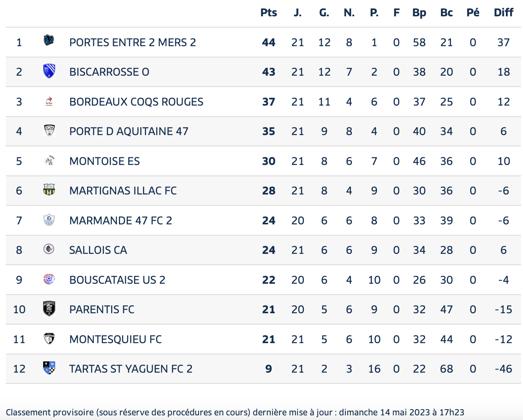Open the MARMANDE 47 FC 2 team link
This screenshot has width=523, height=420.
[x=120, y=220]
